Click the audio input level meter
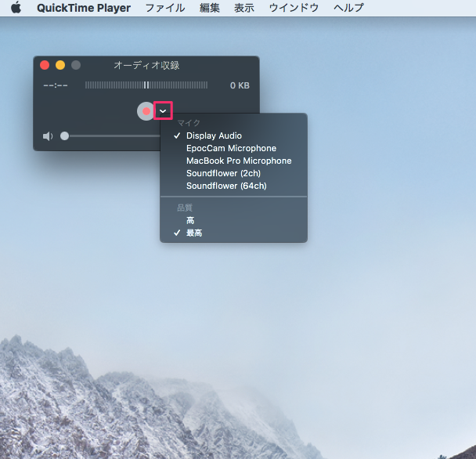The width and height of the screenshot is (476, 459). pos(146,85)
